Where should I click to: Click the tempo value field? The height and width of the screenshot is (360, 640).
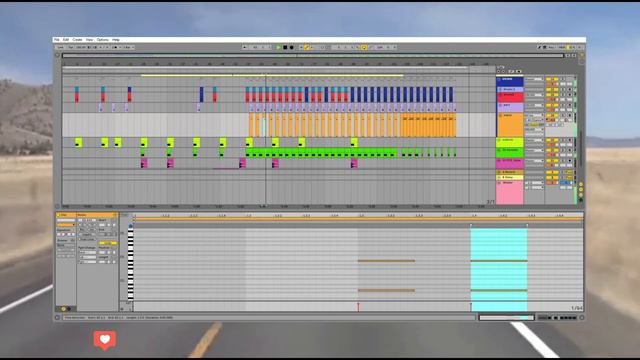(x=80, y=47)
